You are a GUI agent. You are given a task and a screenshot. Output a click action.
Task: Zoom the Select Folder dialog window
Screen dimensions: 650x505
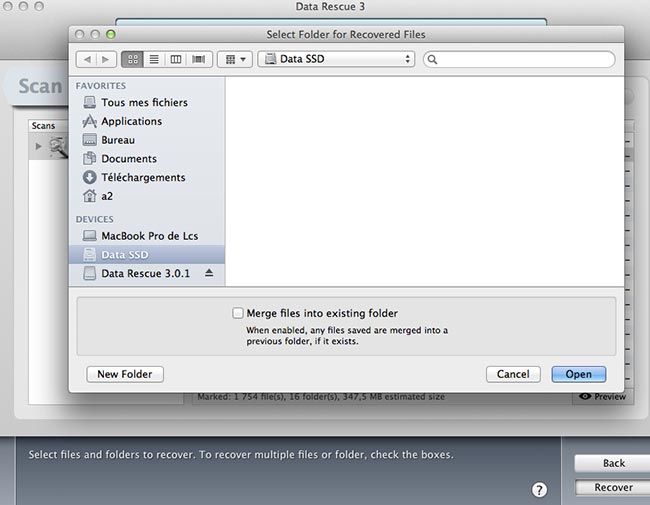111,34
